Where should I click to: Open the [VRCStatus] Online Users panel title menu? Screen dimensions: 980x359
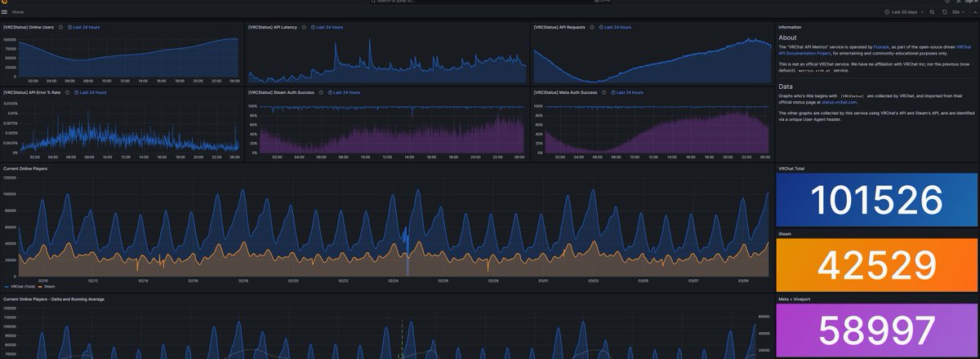29,27
